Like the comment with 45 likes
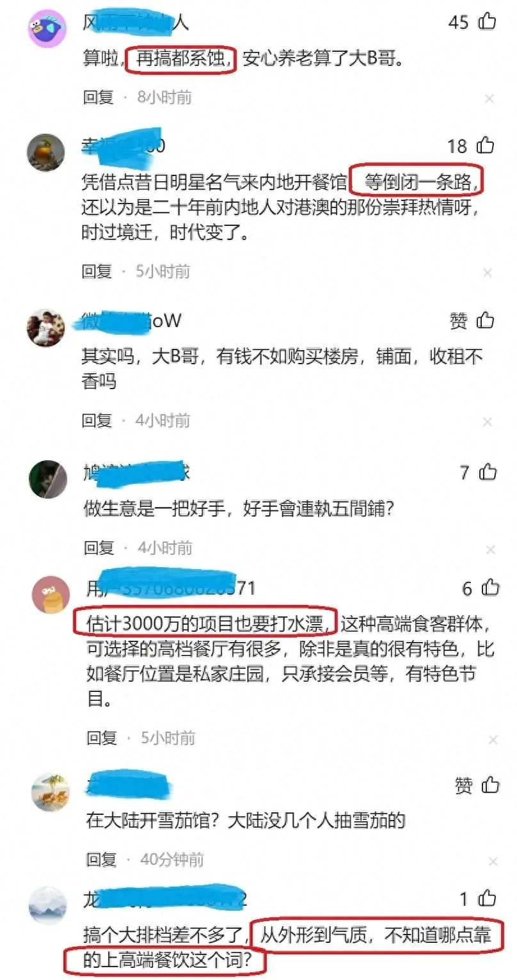 [488, 22]
